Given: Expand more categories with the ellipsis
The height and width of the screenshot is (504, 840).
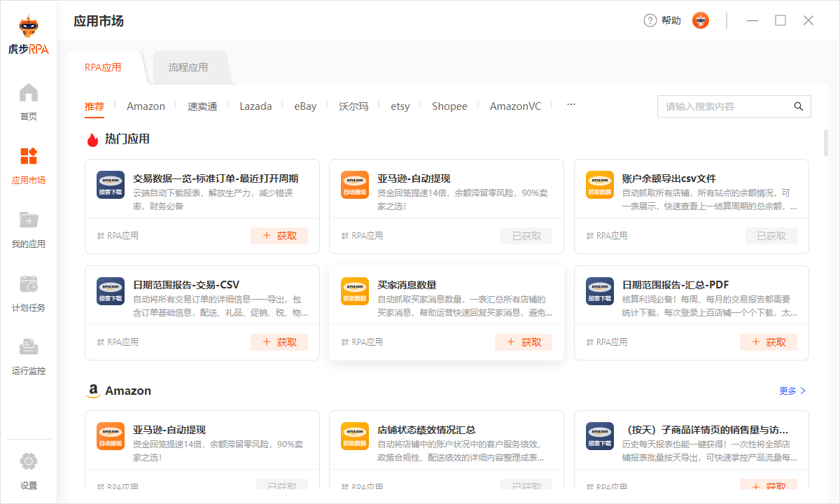Looking at the screenshot, I should tap(570, 104).
